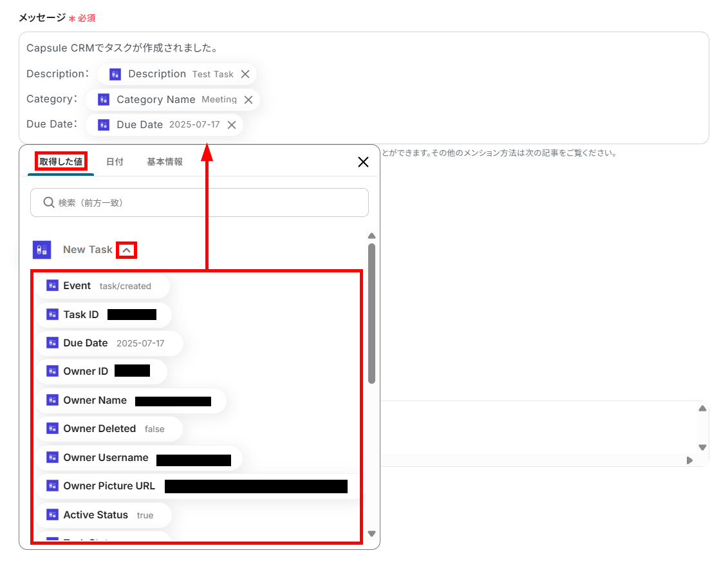Viewport: 728px width, 566px height.
Task: Click the icon on the Owner Username row
Action: 53,457
